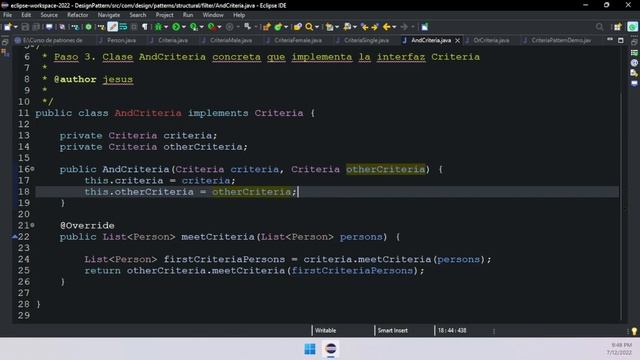Click the Pin Editor icon
This screenshot has height=360, width=640.
click(424, 27)
